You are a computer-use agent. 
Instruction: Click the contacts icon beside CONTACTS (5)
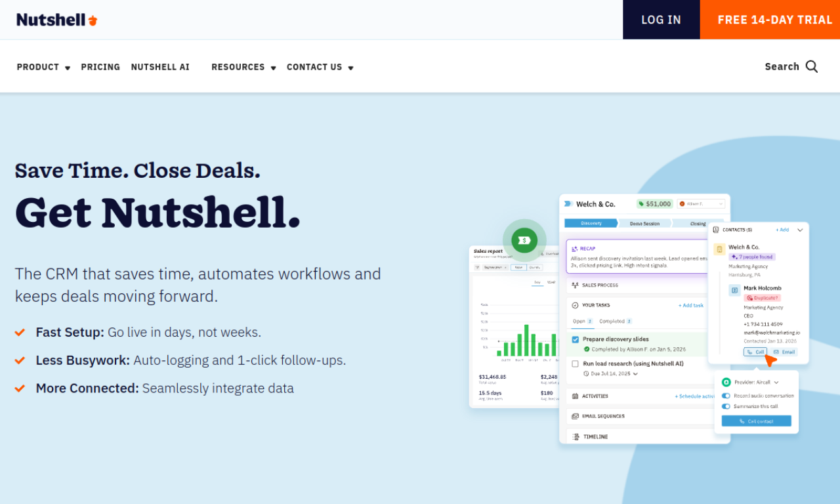(716, 230)
